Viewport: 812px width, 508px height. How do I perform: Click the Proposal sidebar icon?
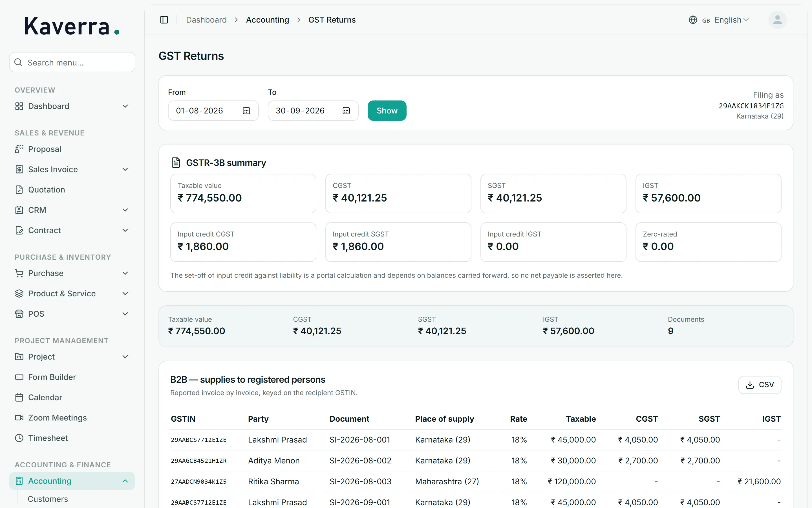click(19, 149)
